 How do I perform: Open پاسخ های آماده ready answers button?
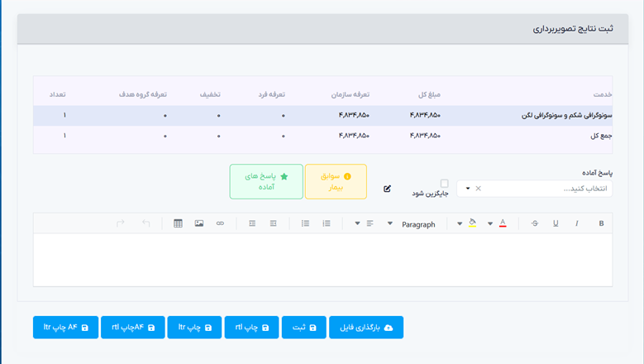click(266, 182)
